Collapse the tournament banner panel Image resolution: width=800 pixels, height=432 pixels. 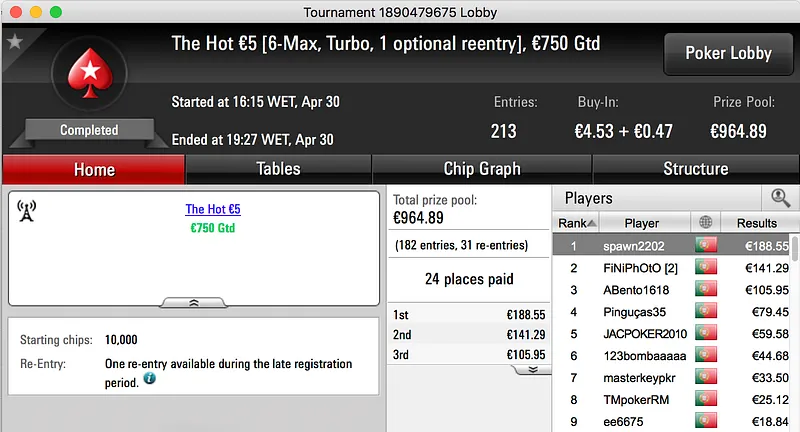pyautogui.click(x=194, y=301)
